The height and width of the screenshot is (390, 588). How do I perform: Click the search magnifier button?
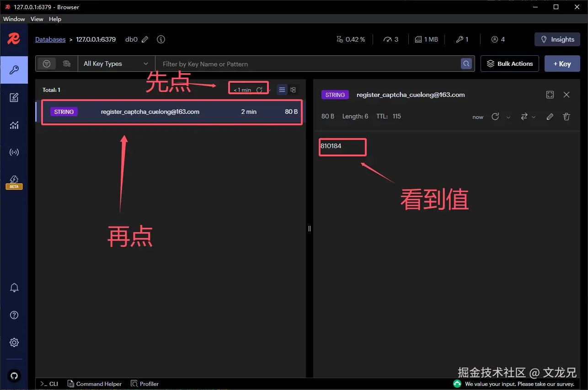click(x=466, y=64)
